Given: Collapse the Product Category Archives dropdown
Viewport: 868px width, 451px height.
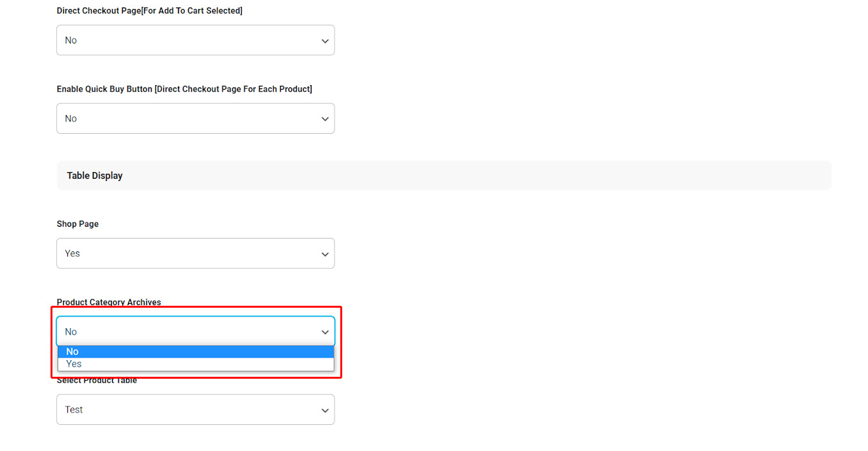Looking at the screenshot, I should [x=195, y=331].
